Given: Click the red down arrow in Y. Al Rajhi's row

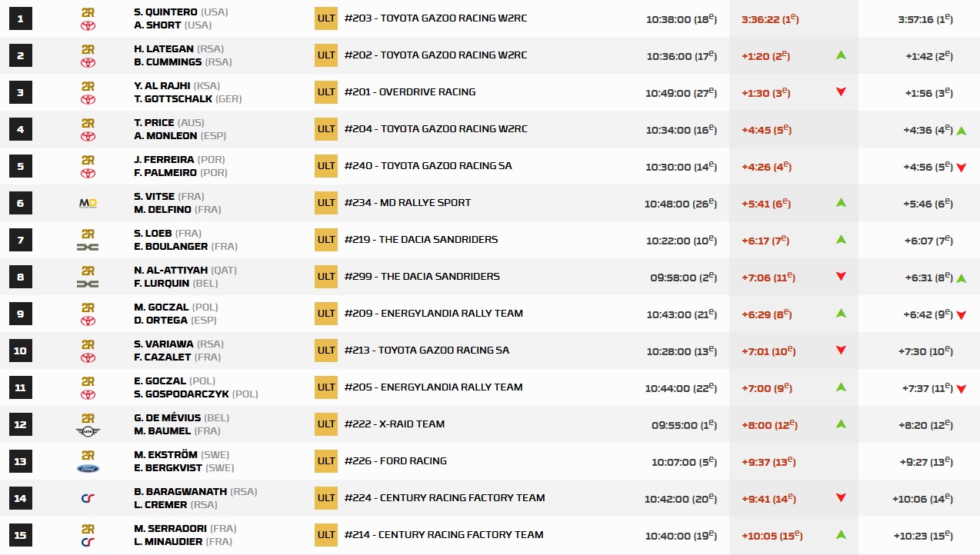Looking at the screenshot, I should coord(841,92).
